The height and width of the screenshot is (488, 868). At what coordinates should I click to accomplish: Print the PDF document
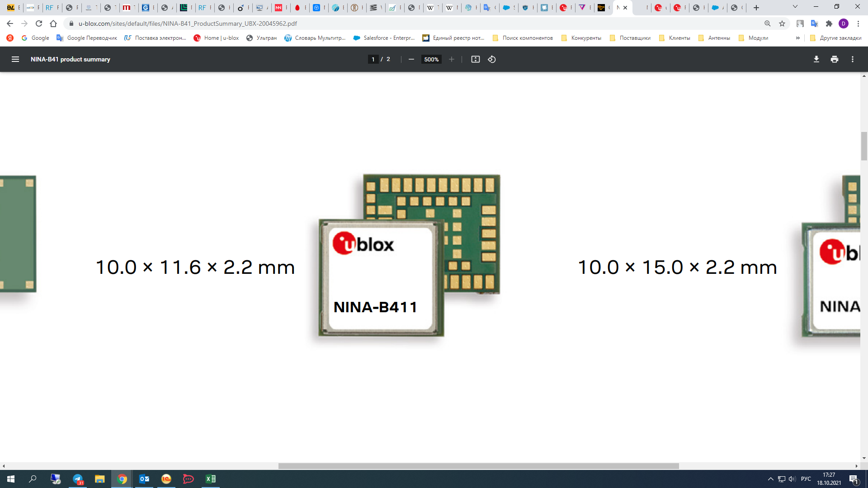click(x=835, y=59)
